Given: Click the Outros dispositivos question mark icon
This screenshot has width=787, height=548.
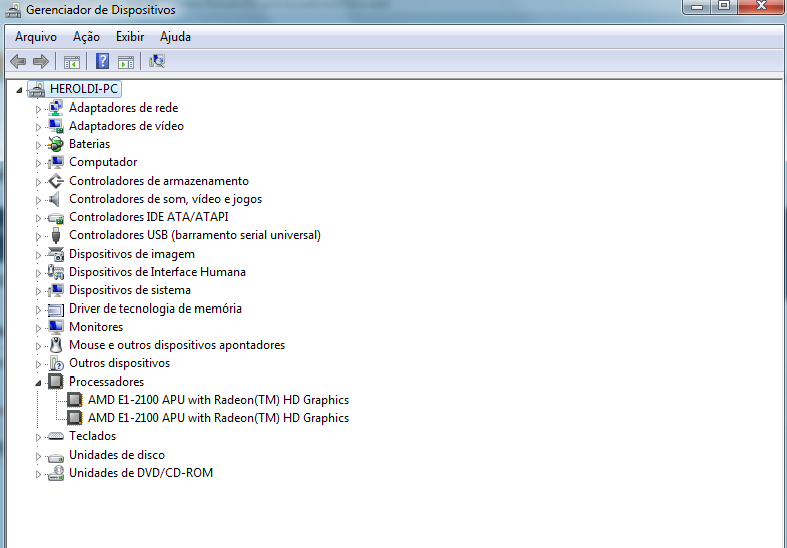Looking at the screenshot, I should coord(57,363).
